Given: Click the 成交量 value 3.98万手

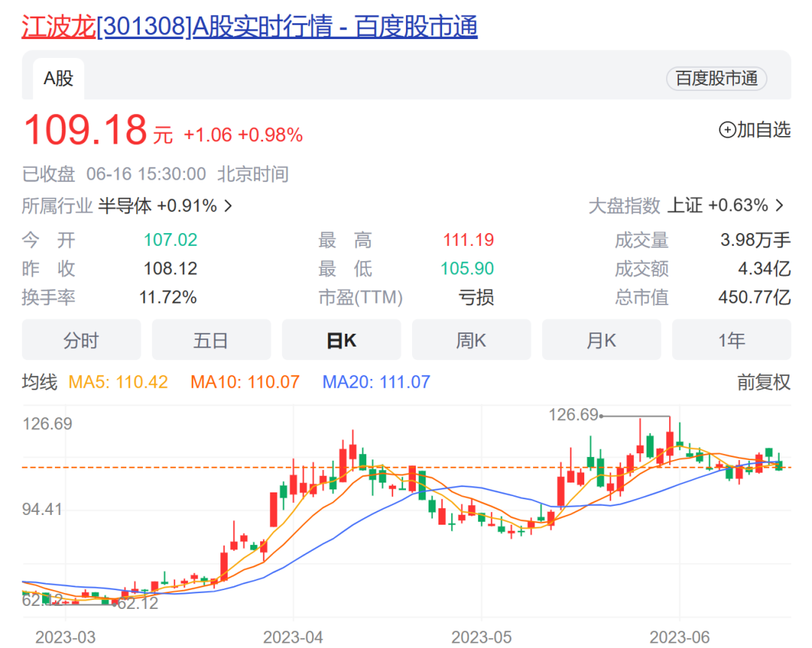Looking at the screenshot, I should pyautogui.click(x=755, y=240).
